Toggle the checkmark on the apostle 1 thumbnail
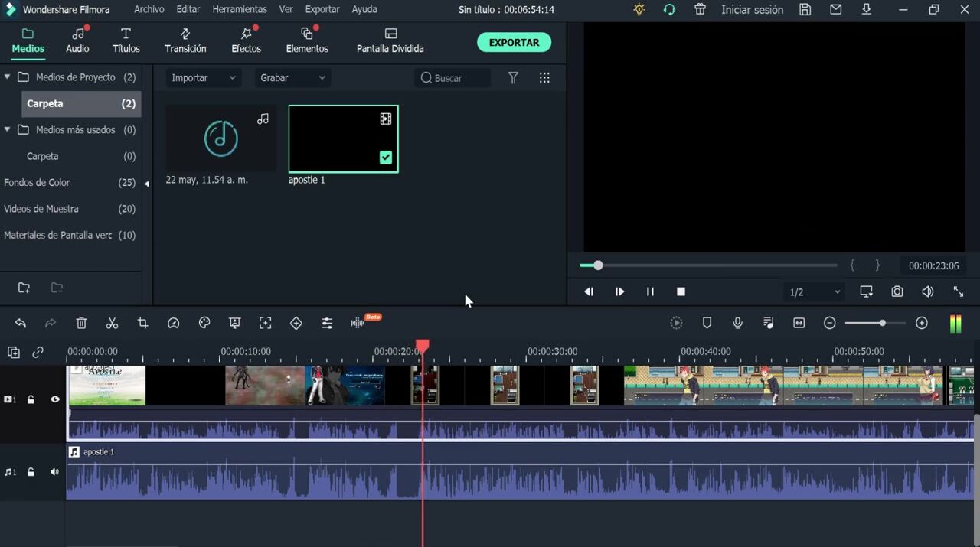Image resolution: width=980 pixels, height=547 pixels. tap(386, 157)
